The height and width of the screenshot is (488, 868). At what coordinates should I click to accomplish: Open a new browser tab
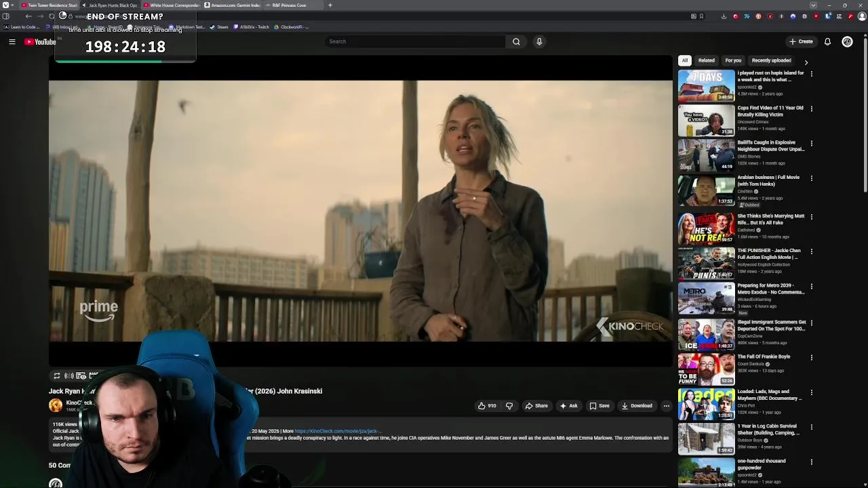click(x=330, y=5)
